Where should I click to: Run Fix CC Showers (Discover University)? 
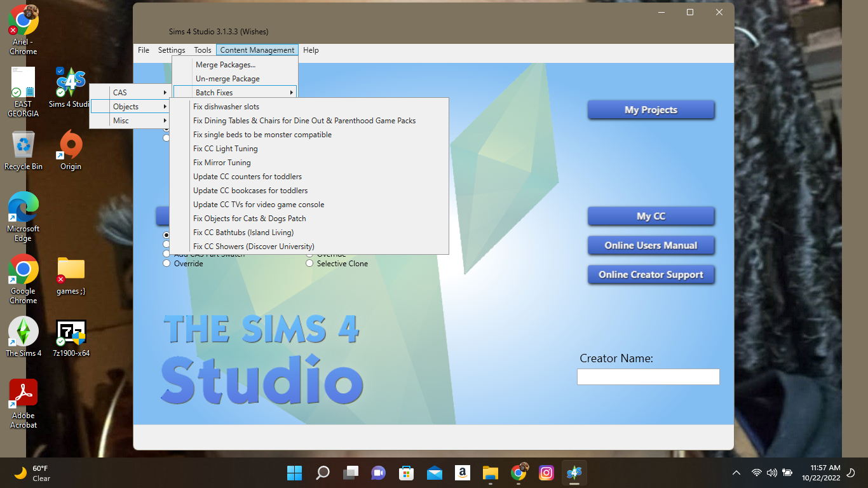click(309, 247)
